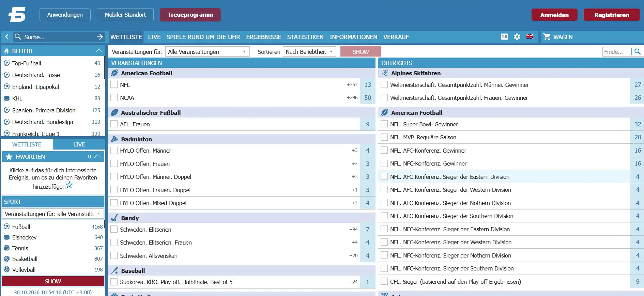Viewport: 644px width, 296px height.
Task: Open Spanien. Primera División in the popular list
Action: (x=44, y=110)
